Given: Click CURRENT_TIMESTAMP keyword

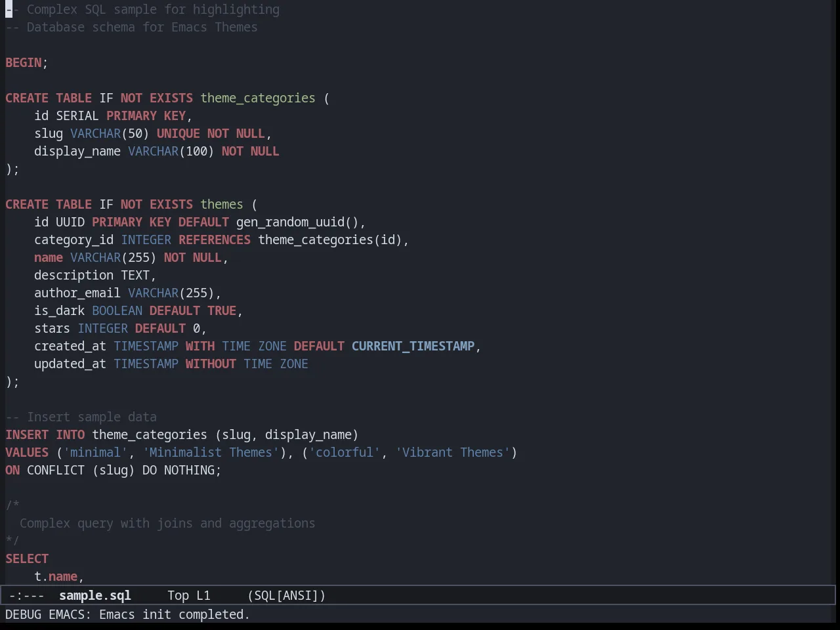Looking at the screenshot, I should click(413, 346).
